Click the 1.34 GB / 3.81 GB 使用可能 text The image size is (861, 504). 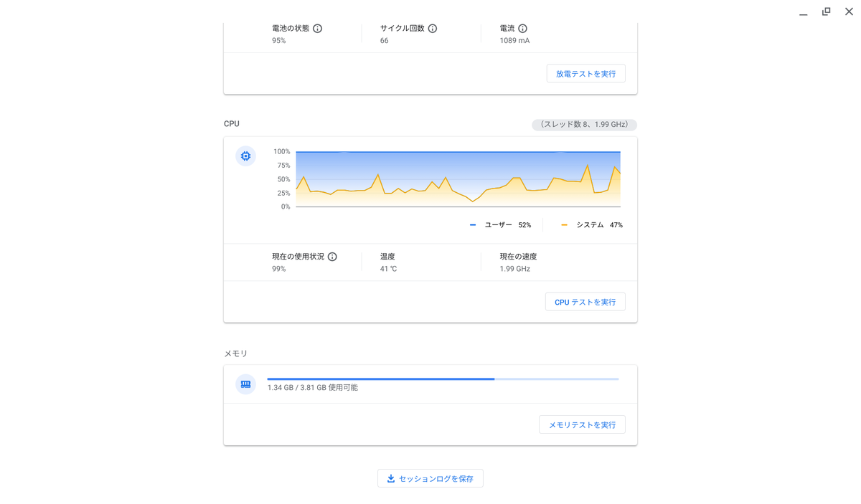click(x=313, y=388)
